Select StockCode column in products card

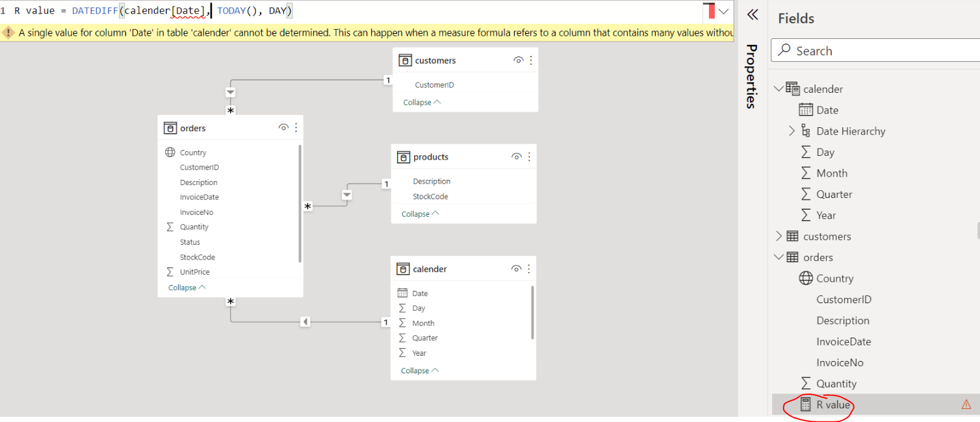coord(430,197)
